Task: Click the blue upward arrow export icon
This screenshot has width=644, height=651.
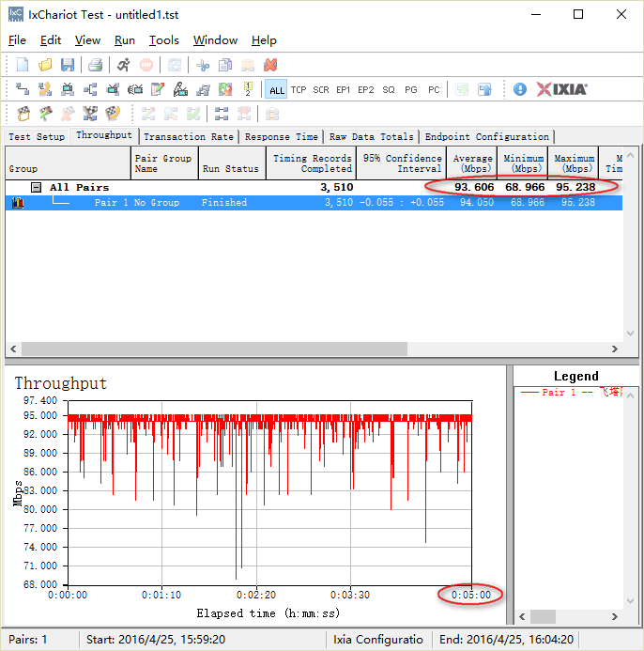Action: tap(484, 89)
